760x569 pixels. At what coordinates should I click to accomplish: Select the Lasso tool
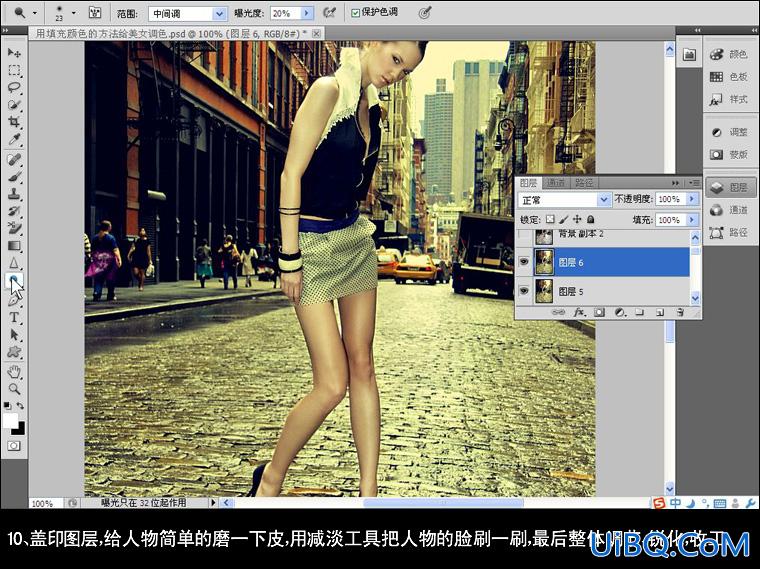[x=14, y=88]
